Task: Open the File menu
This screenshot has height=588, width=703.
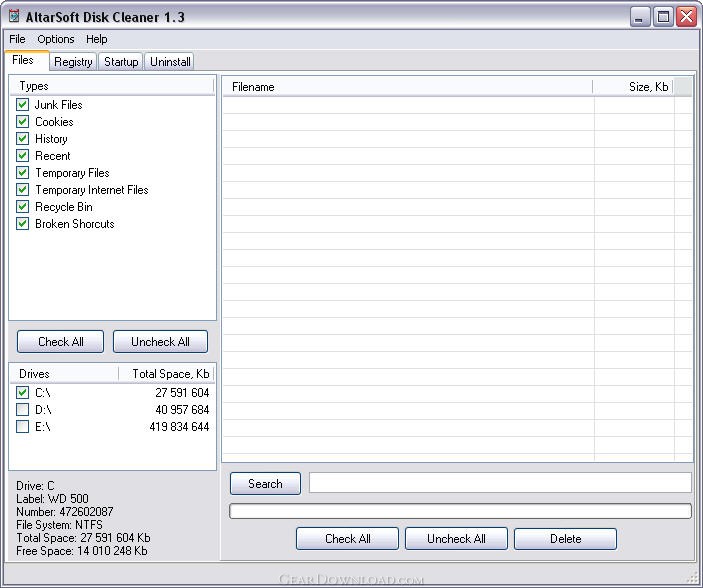Action: click(17, 39)
